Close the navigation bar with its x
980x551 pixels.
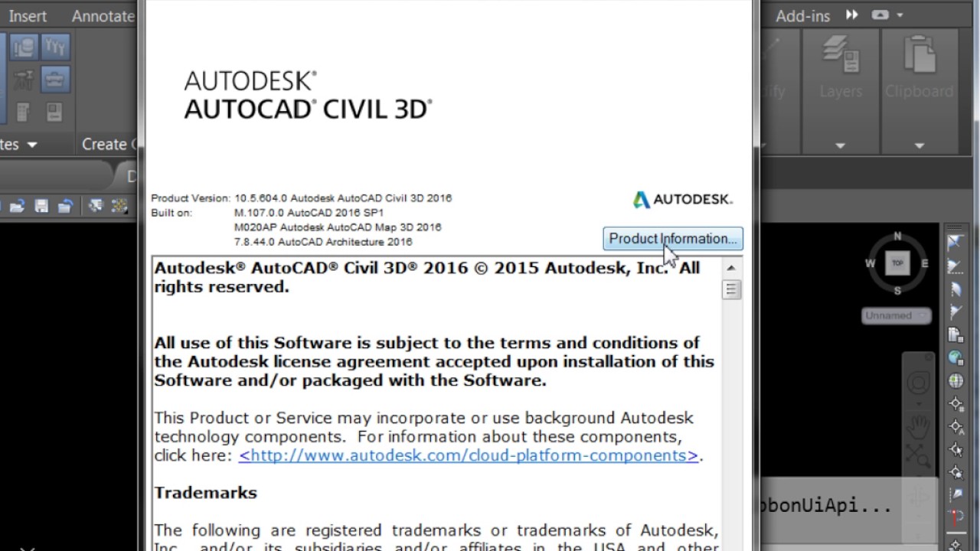point(928,357)
